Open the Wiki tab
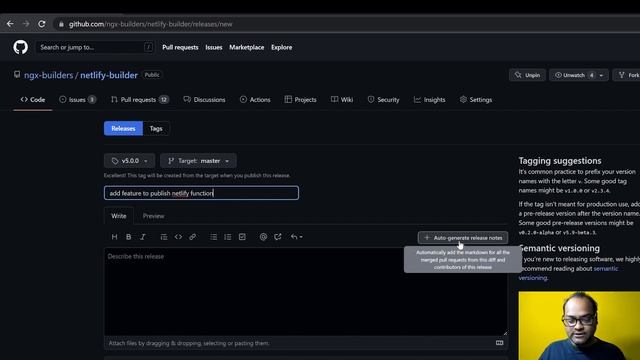640x360 pixels. 342,100
